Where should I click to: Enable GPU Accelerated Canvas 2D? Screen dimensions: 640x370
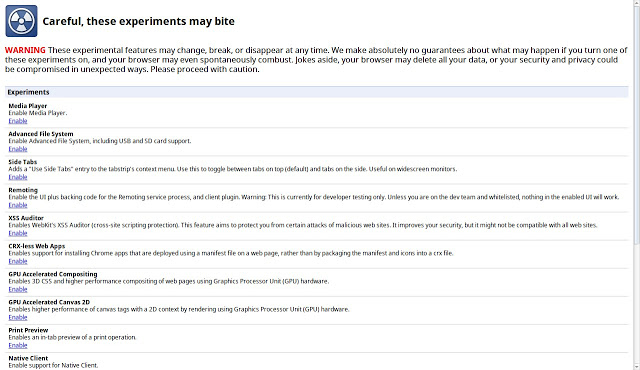[x=18, y=318]
